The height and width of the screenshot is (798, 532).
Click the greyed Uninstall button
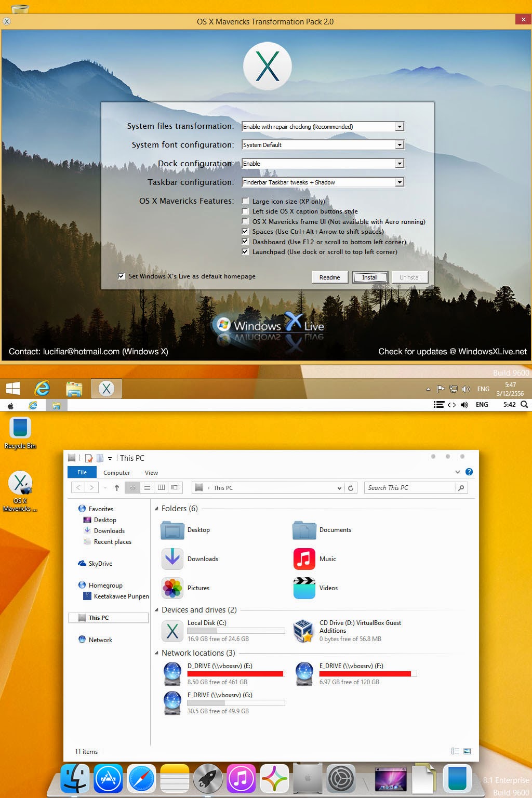pyautogui.click(x=410, y=277)
